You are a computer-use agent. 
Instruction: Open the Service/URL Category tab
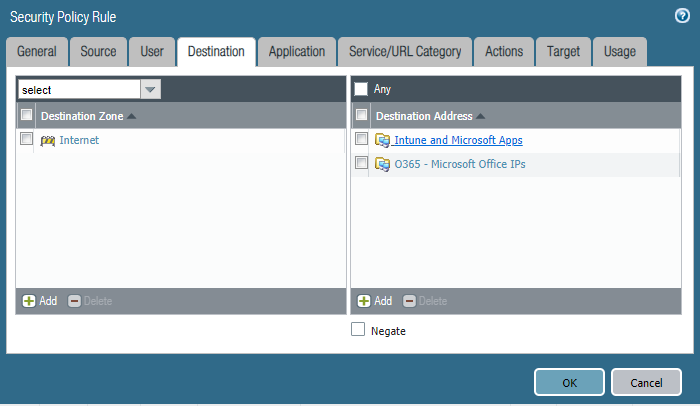[x=405, y=52]
